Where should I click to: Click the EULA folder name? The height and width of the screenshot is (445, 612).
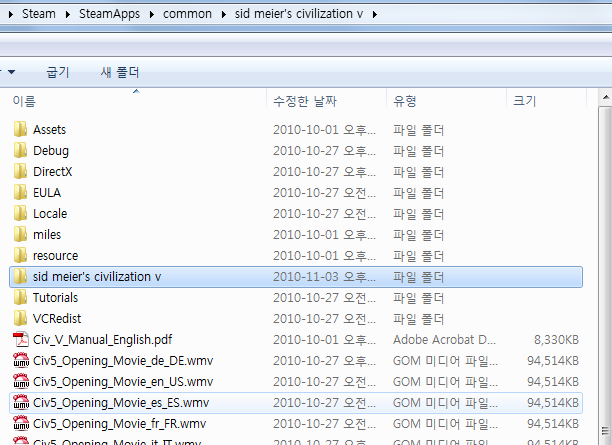47,193
